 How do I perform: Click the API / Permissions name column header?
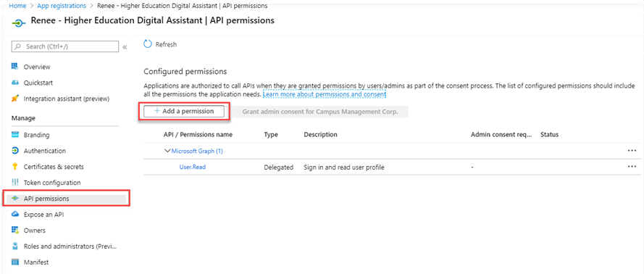[x=198, y=134]
